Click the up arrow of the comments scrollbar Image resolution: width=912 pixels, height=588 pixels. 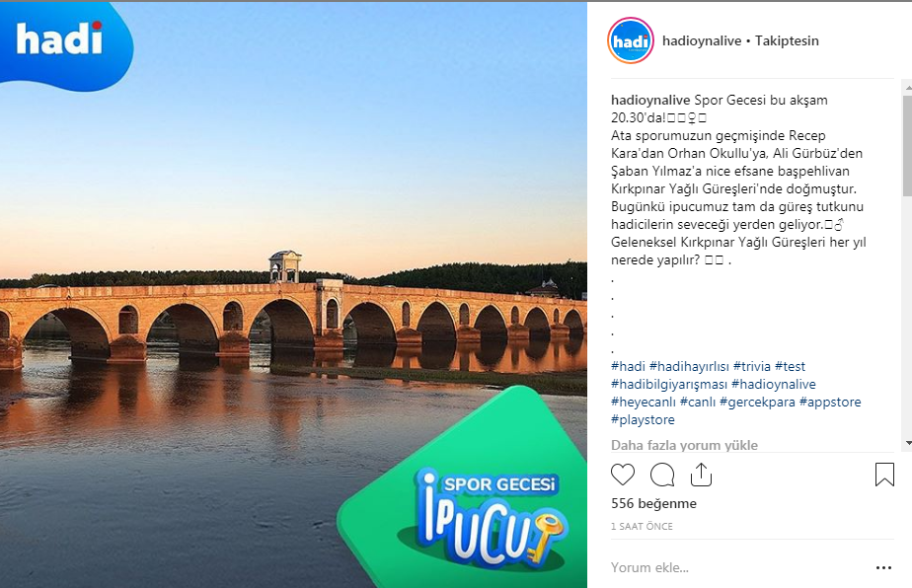(908, 87)
